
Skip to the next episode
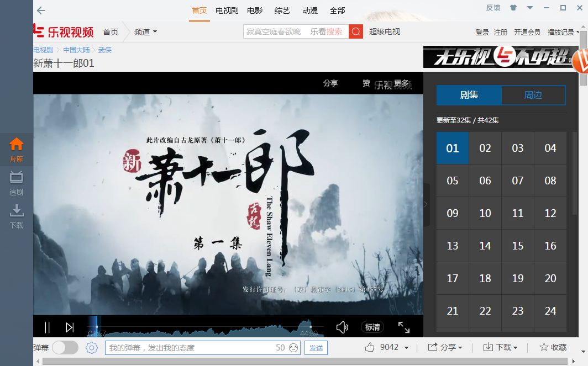point(70,327)
